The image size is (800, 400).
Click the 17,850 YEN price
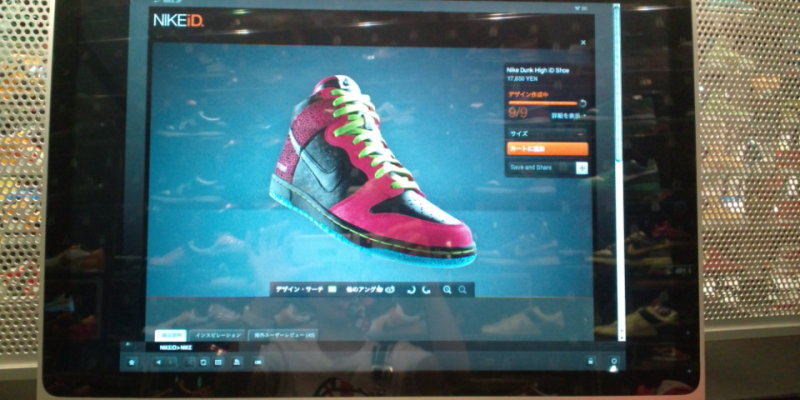[521, 79]
